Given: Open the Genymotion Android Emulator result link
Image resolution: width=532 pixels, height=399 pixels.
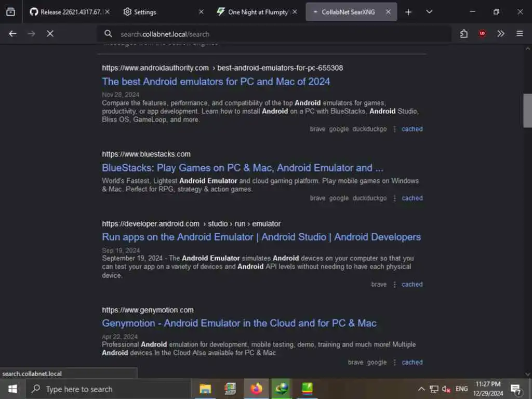Looking at the screenshot, I should (x=239, y=323).
